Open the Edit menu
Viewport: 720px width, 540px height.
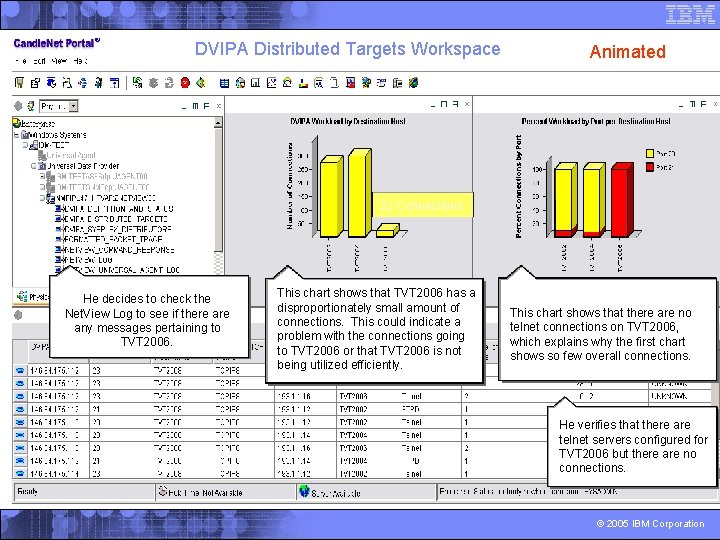(39, 61)
